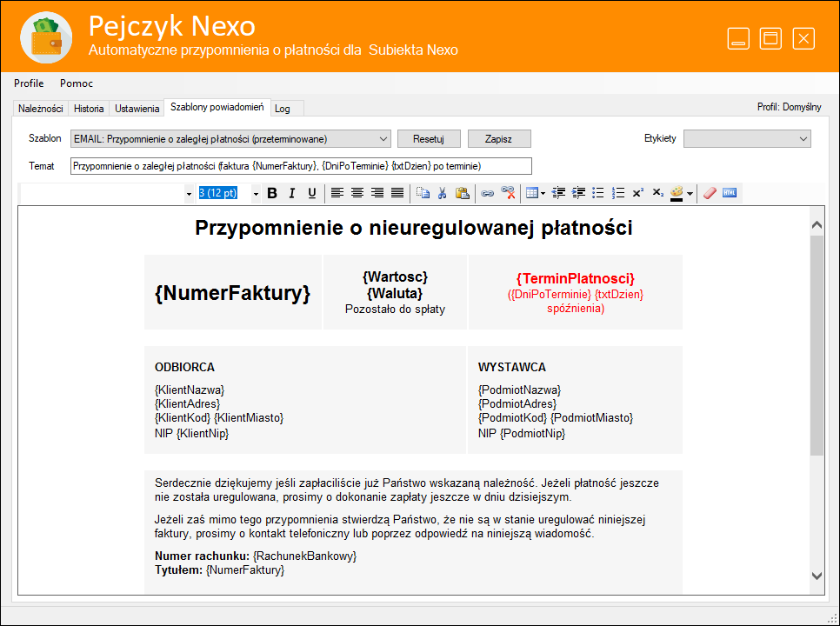Center-align the text
Viewport: 840px width, 626px height.
357,193
